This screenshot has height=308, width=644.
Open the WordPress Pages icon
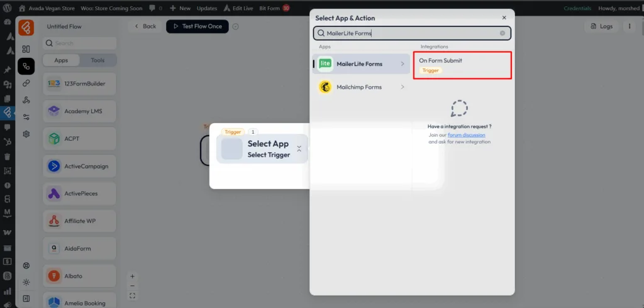click(7, 99)
